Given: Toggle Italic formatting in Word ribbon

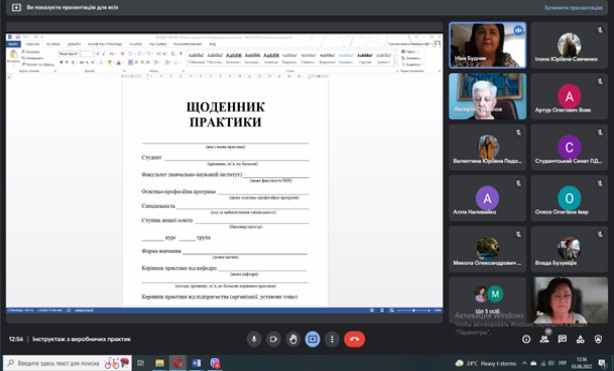Looking at the screenshot, I should pyautogui.click(x=67, y=63).
